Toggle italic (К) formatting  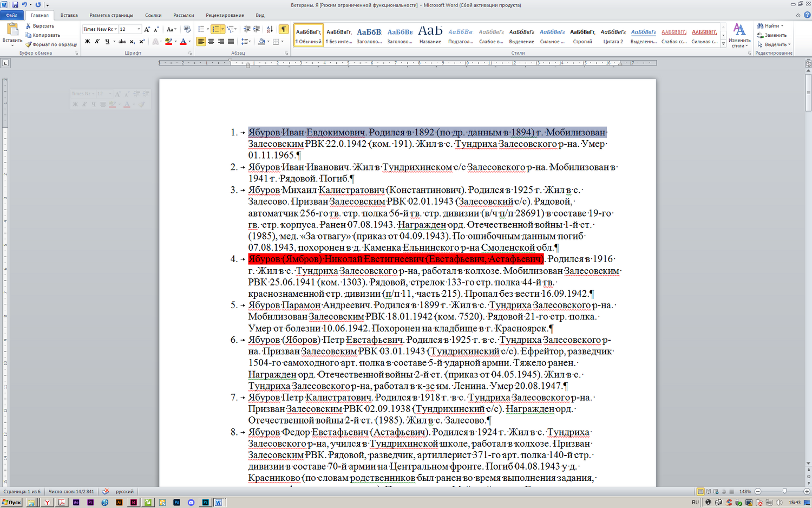[97, 42]
